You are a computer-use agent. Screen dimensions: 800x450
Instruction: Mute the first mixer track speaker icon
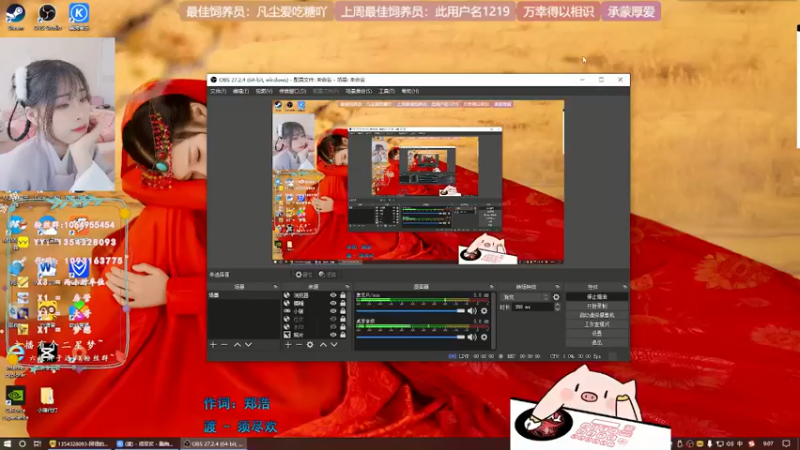pos(472,311)
